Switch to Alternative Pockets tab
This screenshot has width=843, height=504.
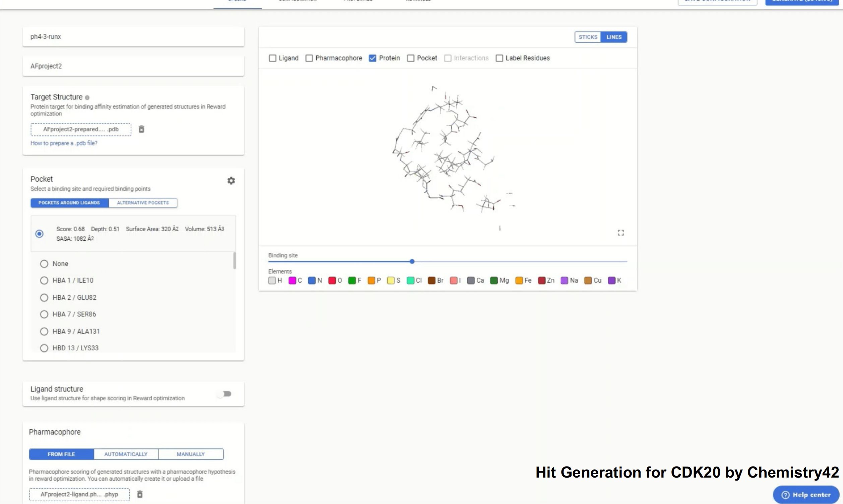point(143,203)
